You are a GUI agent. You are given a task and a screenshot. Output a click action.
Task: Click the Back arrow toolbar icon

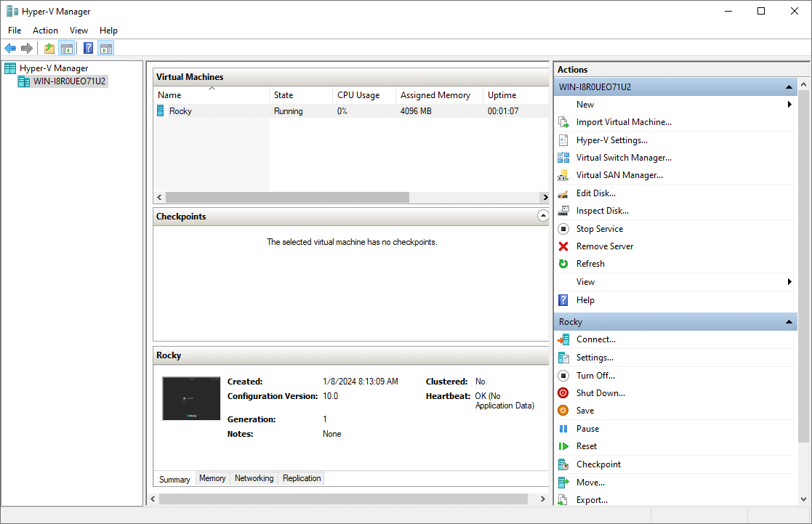coord(10,49)
